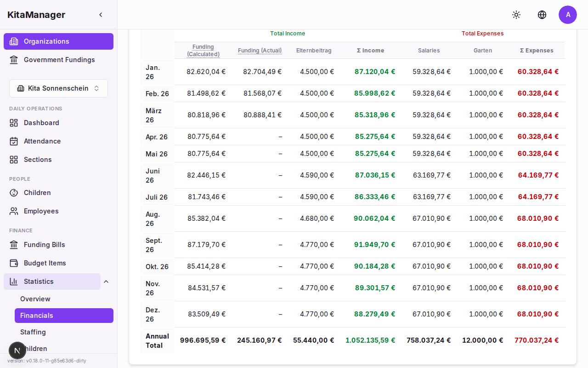Toggle light/dark mode with the sun icon

click(516, 15)
